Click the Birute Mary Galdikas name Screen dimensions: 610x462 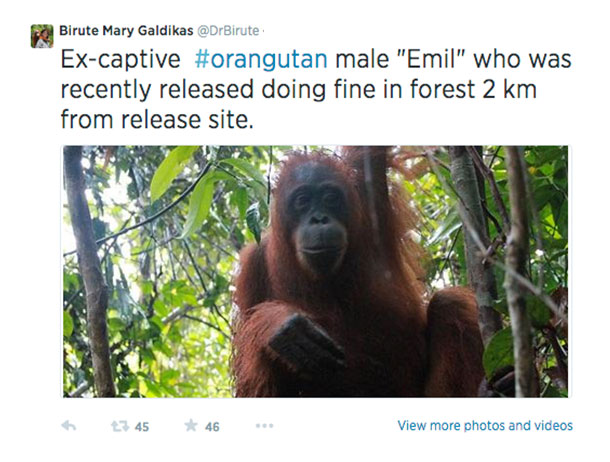click(x=126, y=31)
